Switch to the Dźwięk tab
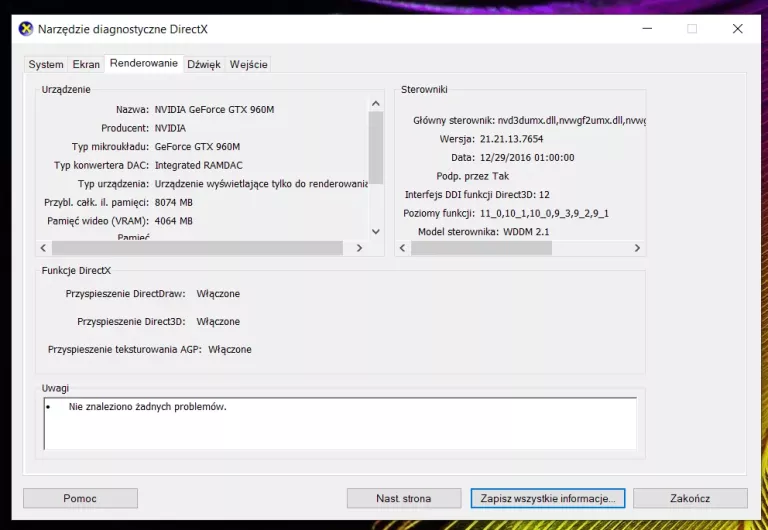 [204, 64]
